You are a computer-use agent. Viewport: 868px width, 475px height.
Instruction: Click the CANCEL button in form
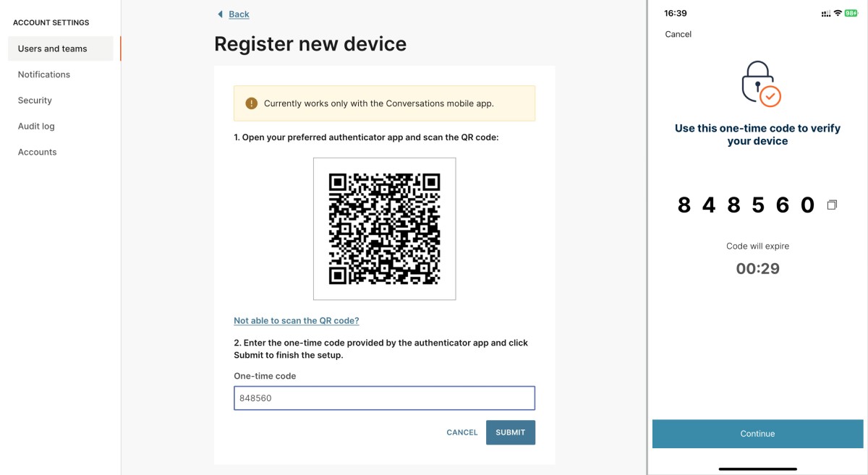click(x=462, y=432)
